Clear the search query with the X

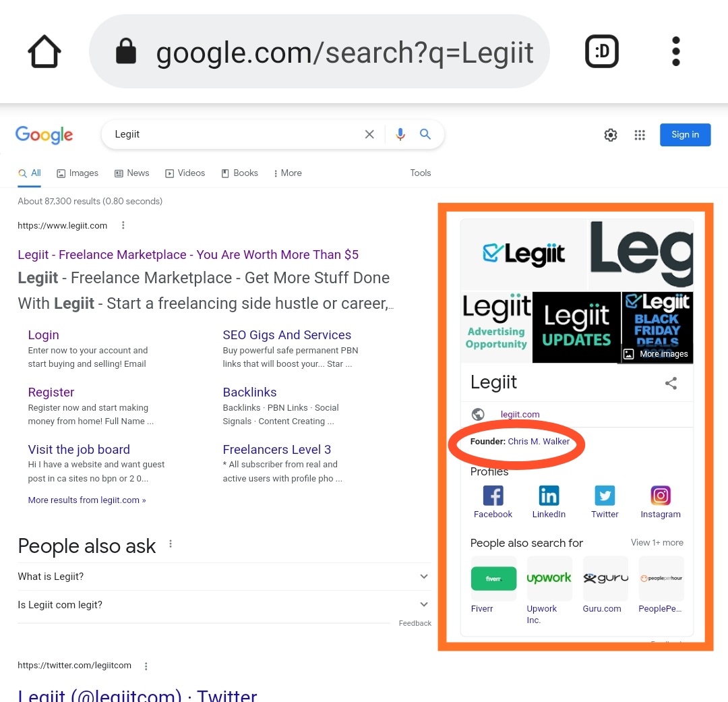[369, 134]
